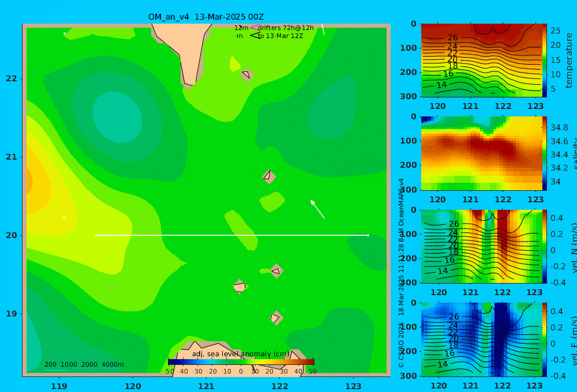577x392 pixels.
Task: Click the small island near latitude 22 below Taiwan
Action: pos(247,74)
